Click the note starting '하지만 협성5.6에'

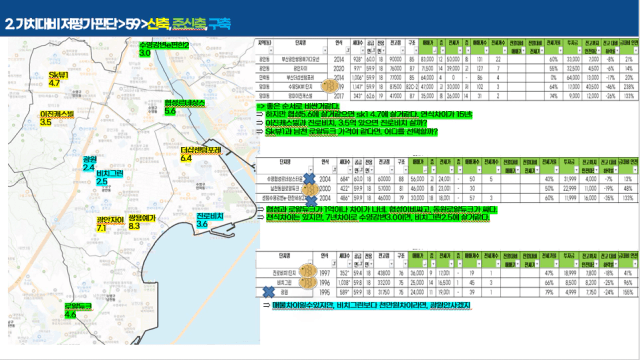tap(369, 115)
